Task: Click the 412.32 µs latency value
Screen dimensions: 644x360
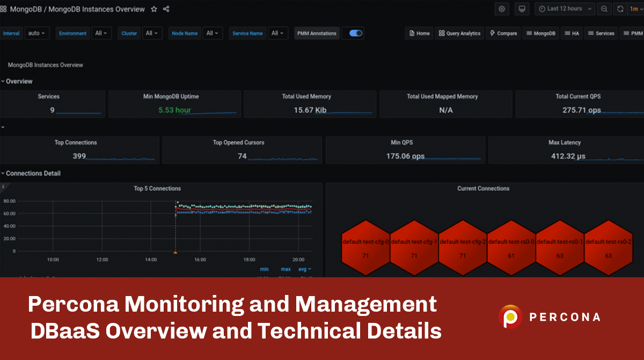Action: pyautogui.click(x=568, y=156)
